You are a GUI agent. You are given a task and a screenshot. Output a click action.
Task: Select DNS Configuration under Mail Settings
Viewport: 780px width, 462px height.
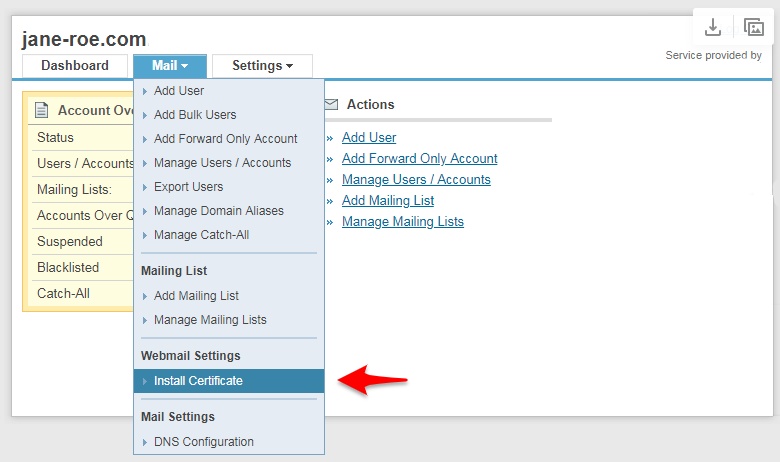tap(203, 442)
